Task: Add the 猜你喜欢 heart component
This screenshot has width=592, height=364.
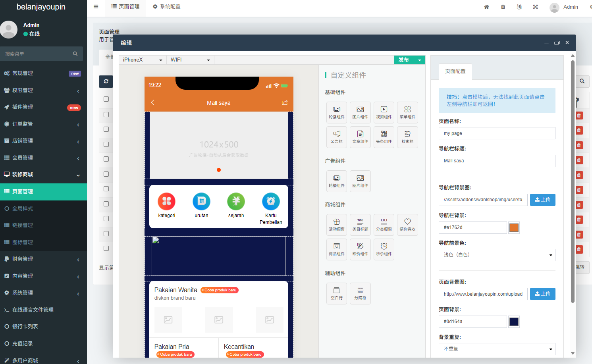Action: click(x=407, y=225)
